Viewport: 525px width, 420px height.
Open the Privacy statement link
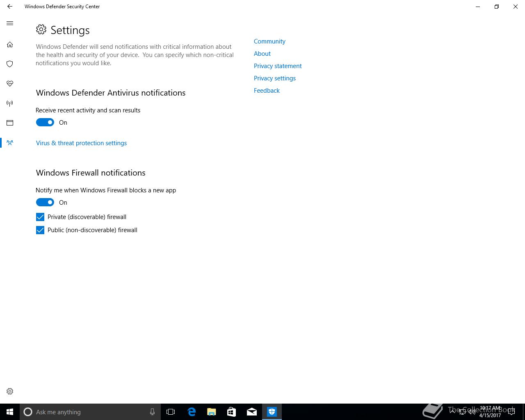tap(278, 66)
